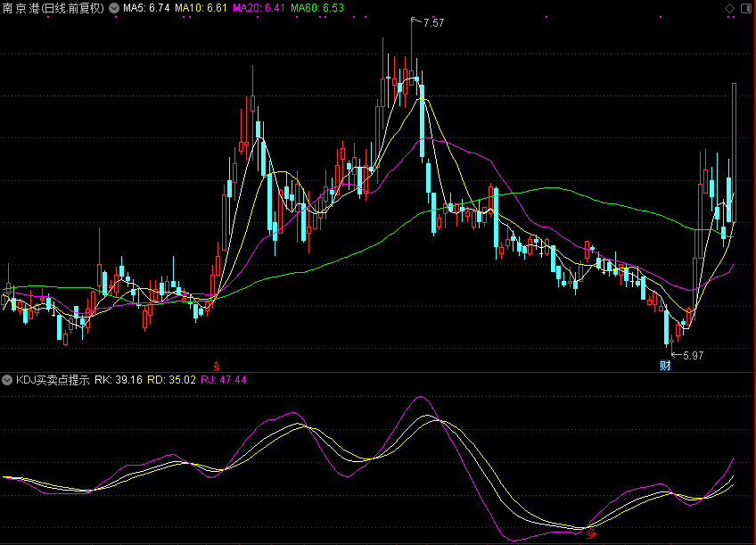This screenshot has height=545, width=756.
Task: Click the MA5: 6.74 indicator label
Action: tap(146, 8)
